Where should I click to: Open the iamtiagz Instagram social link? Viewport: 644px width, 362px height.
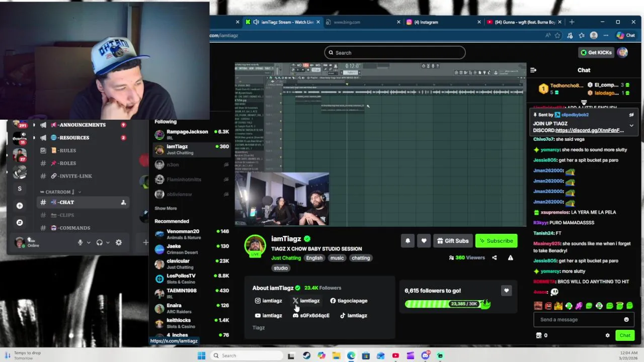(268, 301)
